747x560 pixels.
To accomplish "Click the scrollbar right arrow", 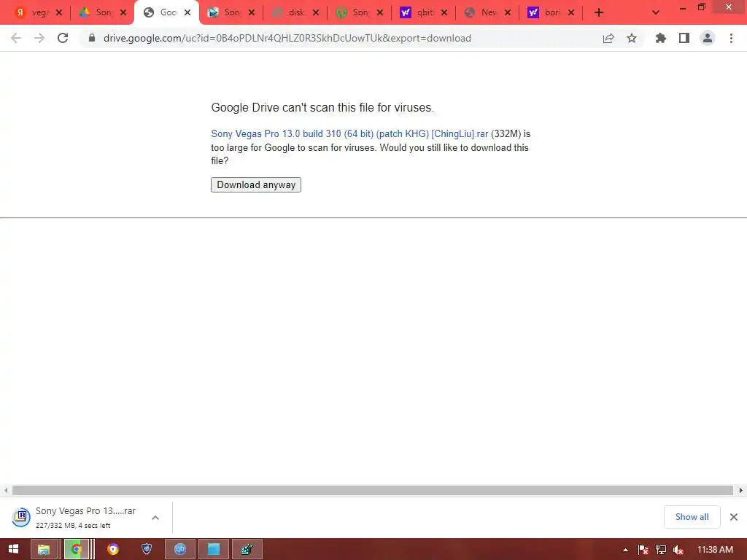I will click(x=741, y=490).
